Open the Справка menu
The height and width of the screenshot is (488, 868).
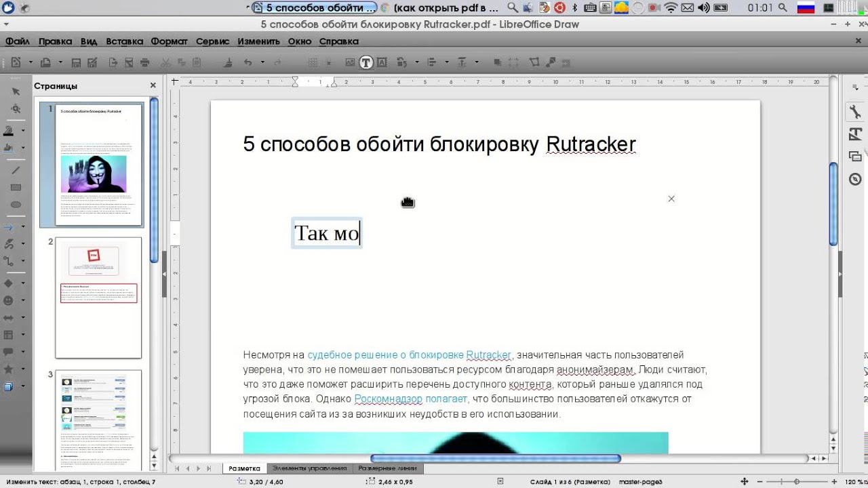tap(338, 41)
